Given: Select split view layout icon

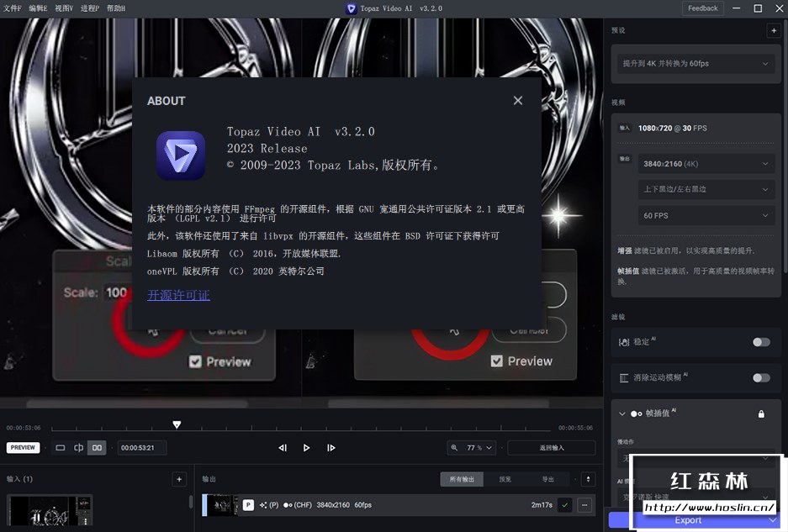Looking at the screenshot, I should tap(78, 448).
